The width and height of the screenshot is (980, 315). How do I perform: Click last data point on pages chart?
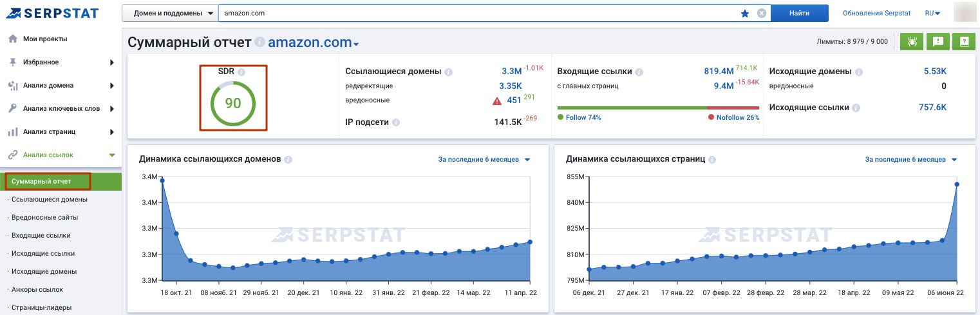coord(957,184)
